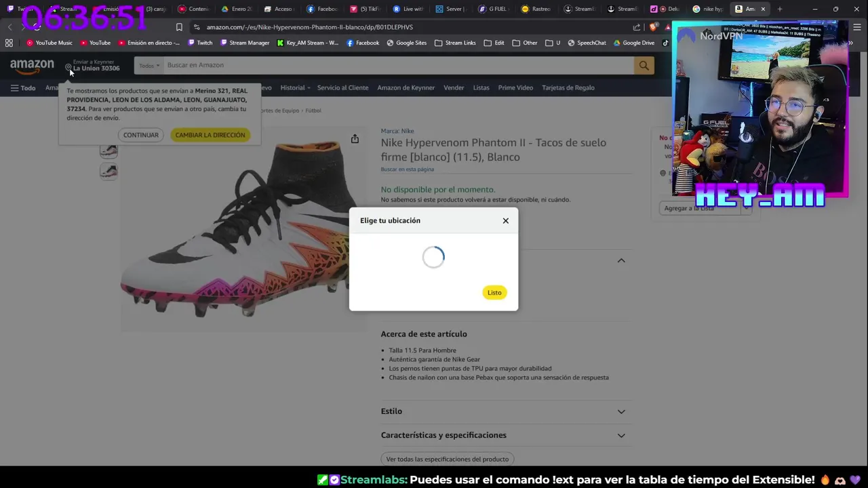Open the Stream Links bookmark folder

coord(455,43)
